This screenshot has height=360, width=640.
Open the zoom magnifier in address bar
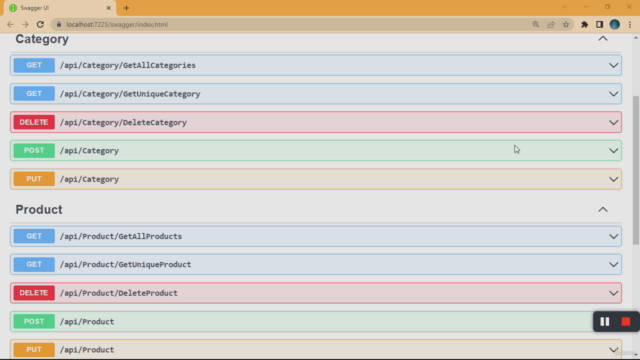point(536,24)
